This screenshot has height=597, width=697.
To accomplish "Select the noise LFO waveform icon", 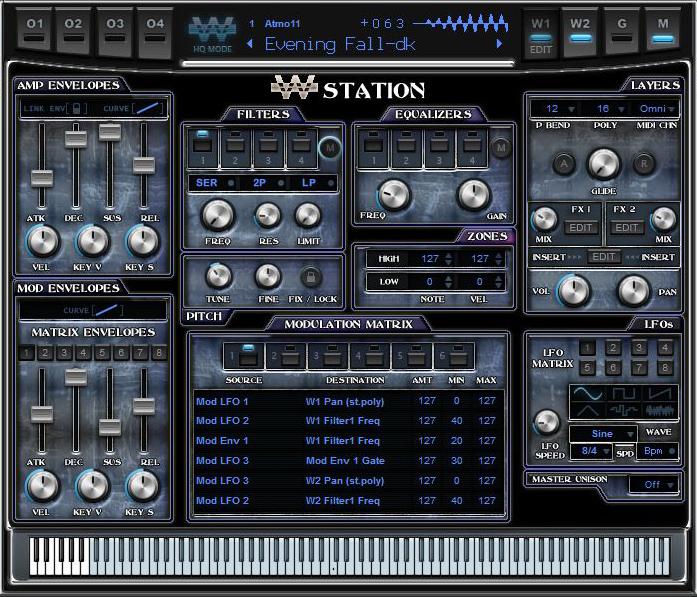I will click(660, 411).
